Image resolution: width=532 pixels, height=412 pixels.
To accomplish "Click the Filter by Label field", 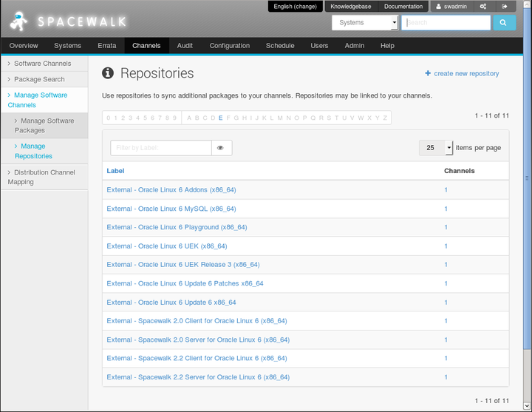I will (x=161, y=148).
